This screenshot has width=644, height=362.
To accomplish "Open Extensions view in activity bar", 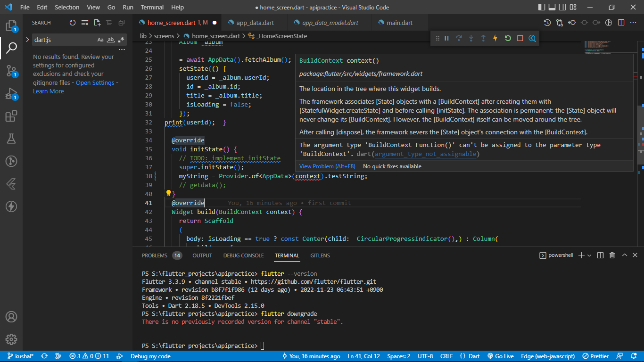I will 11,116.
